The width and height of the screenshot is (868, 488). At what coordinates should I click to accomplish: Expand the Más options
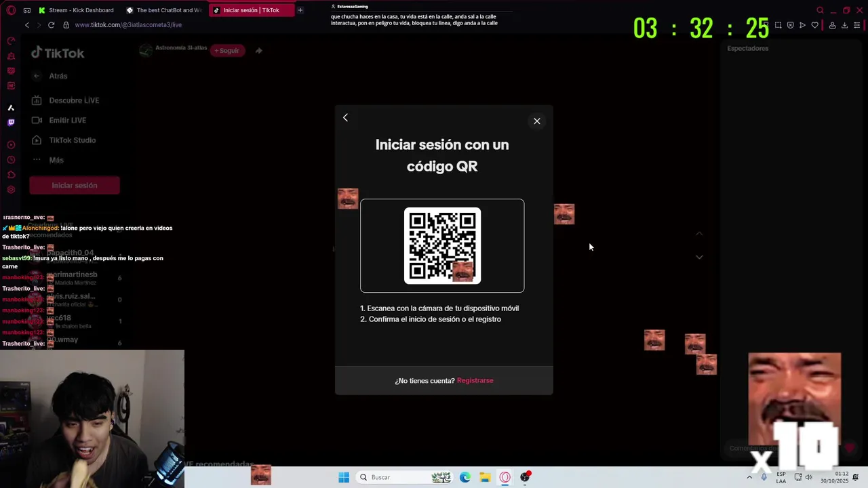coord(47,160)
